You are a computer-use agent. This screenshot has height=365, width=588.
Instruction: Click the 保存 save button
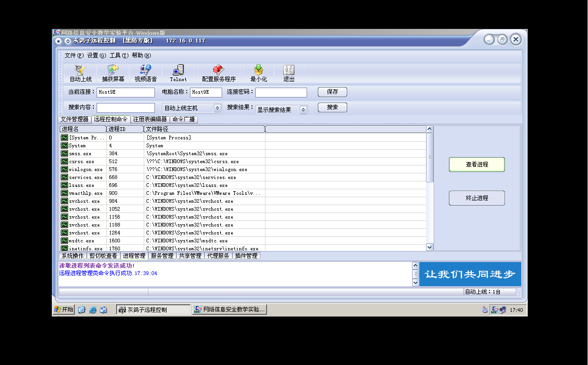tap(332, 92)
